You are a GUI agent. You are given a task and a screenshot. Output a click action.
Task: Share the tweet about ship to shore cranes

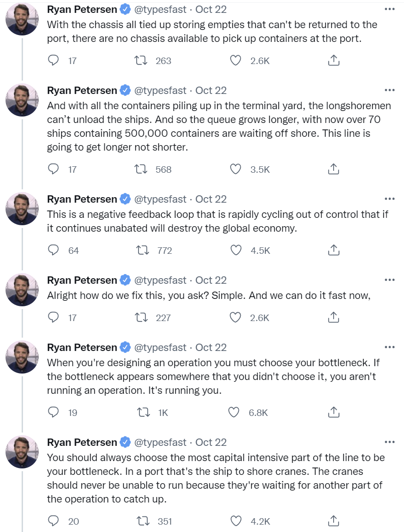[334, 521]
